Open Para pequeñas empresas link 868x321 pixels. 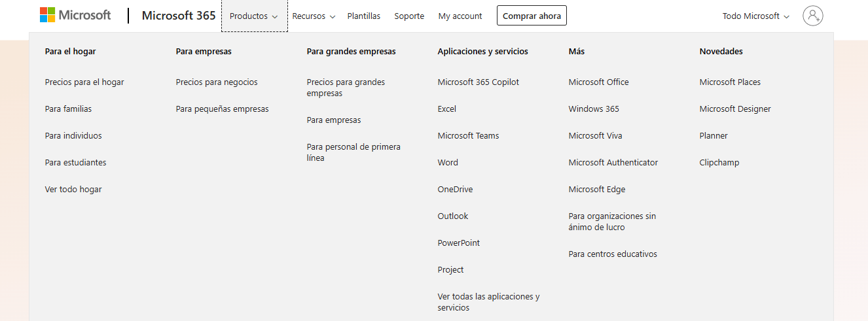(x=222, y=109)
